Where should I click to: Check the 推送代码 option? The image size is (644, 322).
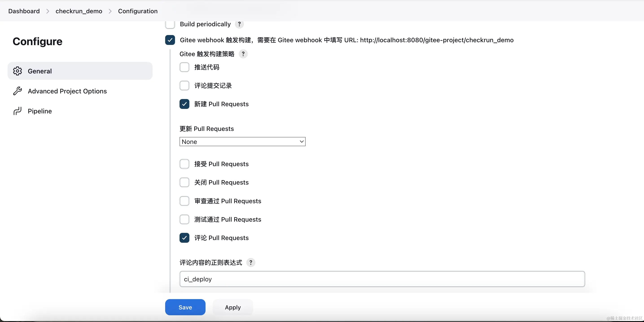click(184, 67)
